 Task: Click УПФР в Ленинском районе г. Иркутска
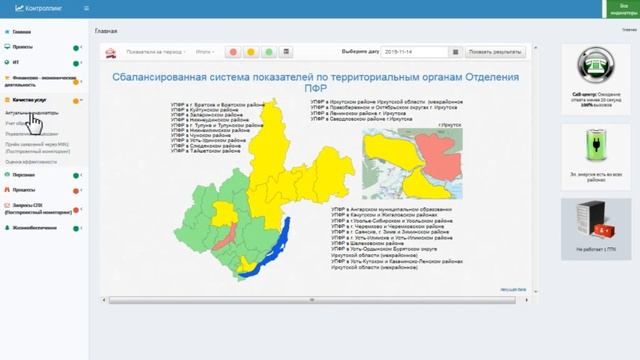[358, 113]
